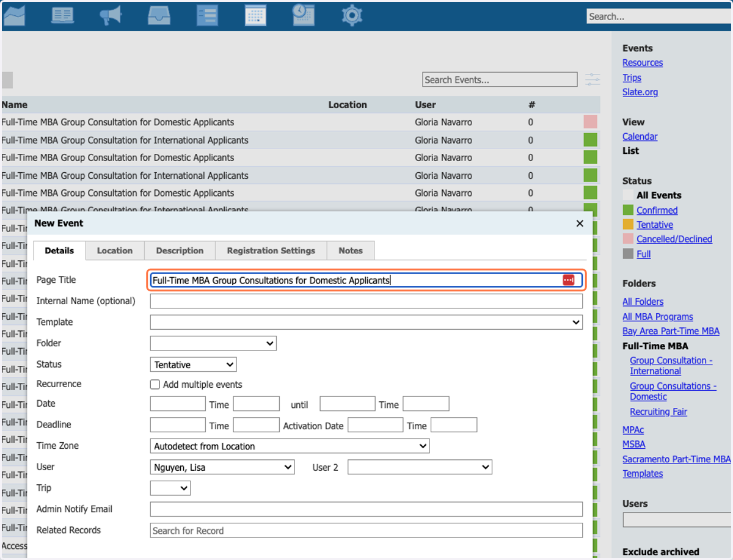Image resolution: width=733 pixels, height=560 pixels.
Task: Expand the User 2 dropdown
Action: 420,467
